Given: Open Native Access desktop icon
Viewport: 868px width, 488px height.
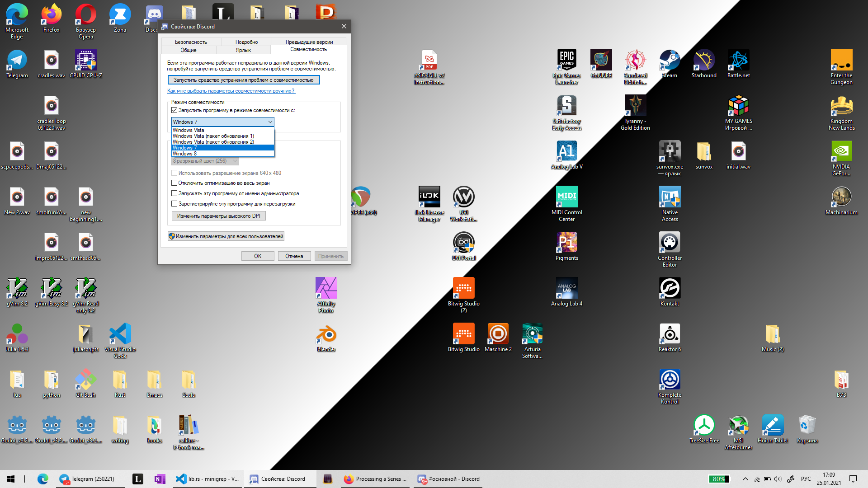Looking at the screenshot, I should point(670,204).
